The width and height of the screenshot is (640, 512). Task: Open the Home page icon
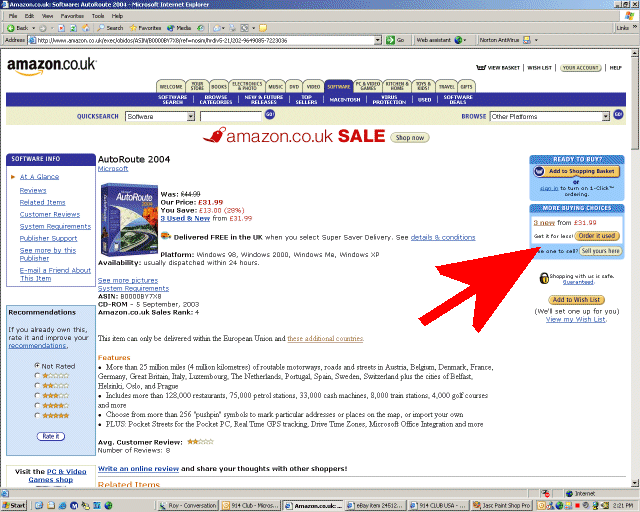point(86,28)
